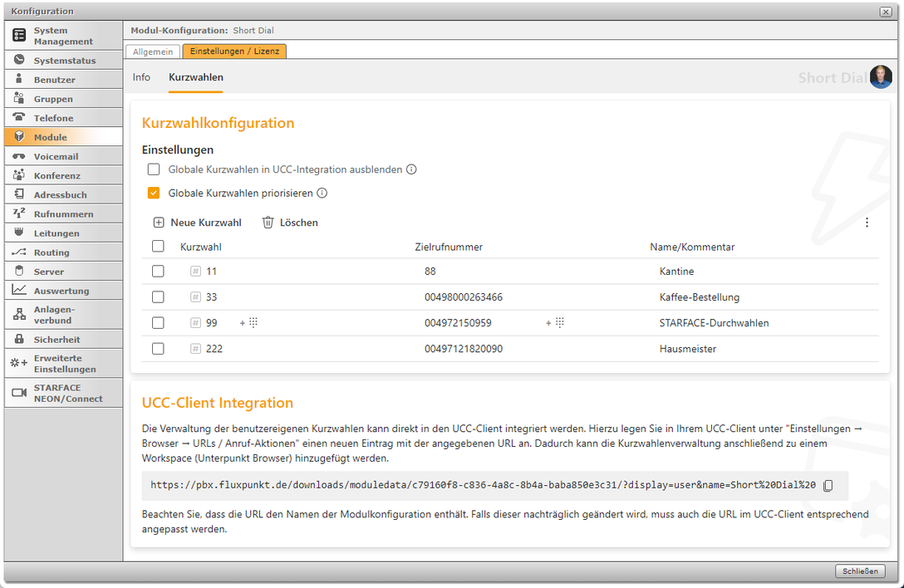Copy the UCC-Client URL to clipboard

point(828,485)
